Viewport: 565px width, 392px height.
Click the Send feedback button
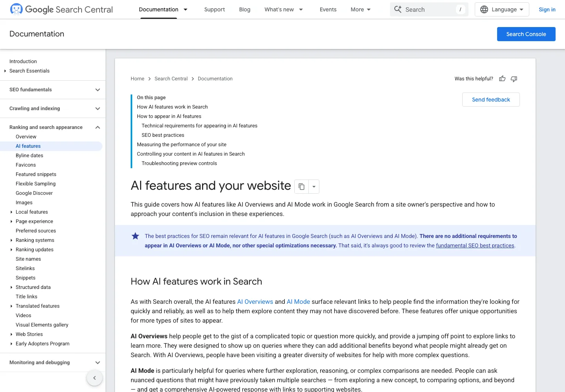[x=491, y=100]
